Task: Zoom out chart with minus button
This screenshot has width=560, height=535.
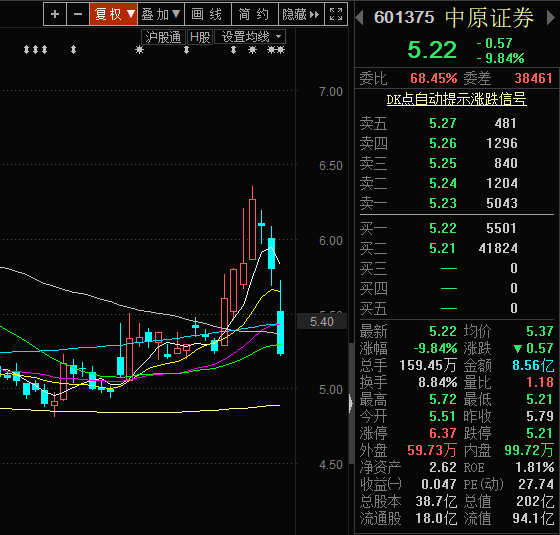Action: coord(78,14)
